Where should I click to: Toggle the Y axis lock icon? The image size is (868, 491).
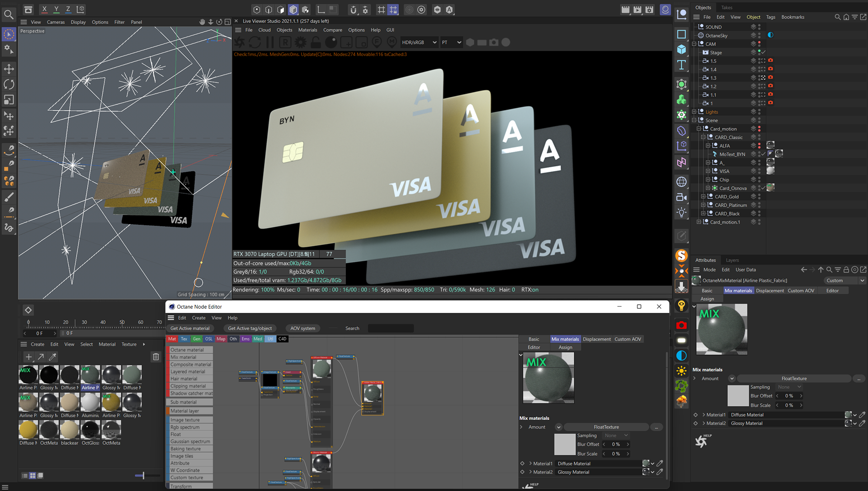coord(56,9)
